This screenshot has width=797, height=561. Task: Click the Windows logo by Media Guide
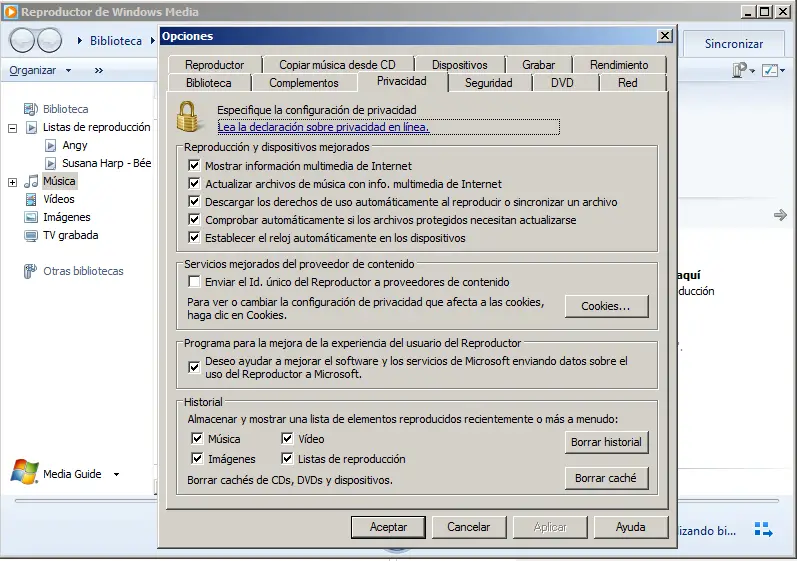[x=24, y=472]
